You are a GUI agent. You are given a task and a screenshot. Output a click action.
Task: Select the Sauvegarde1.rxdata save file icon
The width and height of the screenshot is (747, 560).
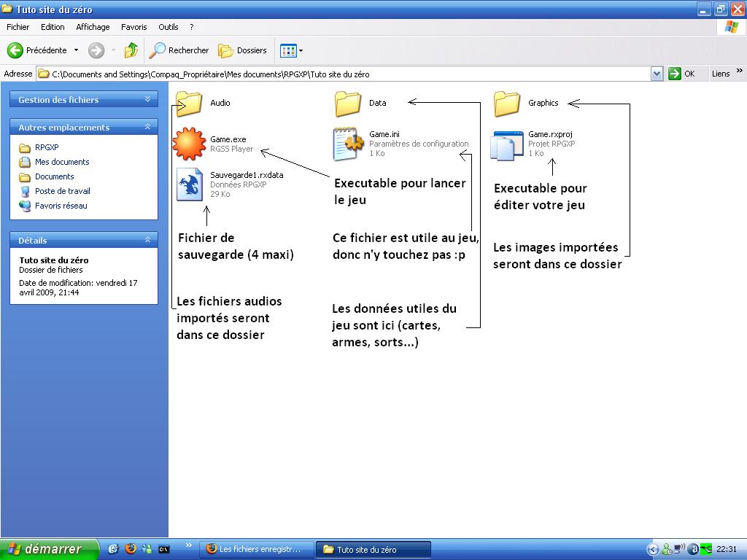click(x=190, y=184)
